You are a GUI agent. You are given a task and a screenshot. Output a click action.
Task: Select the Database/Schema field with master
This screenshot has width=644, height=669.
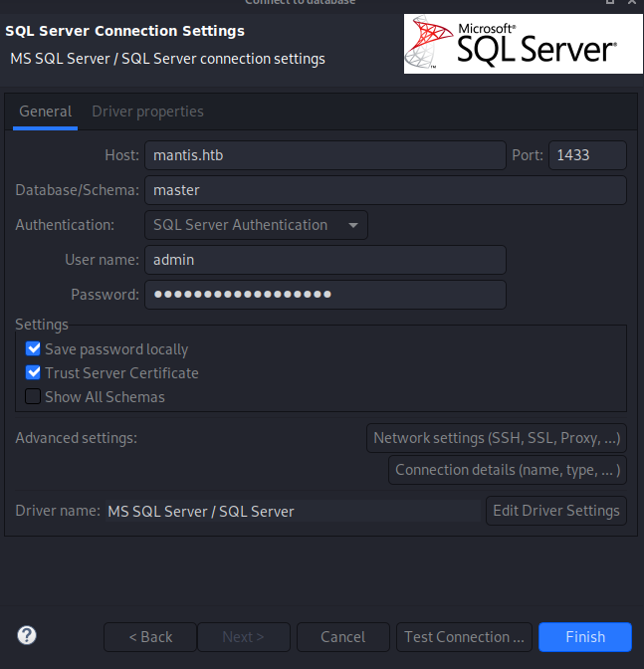pos(384,190)
